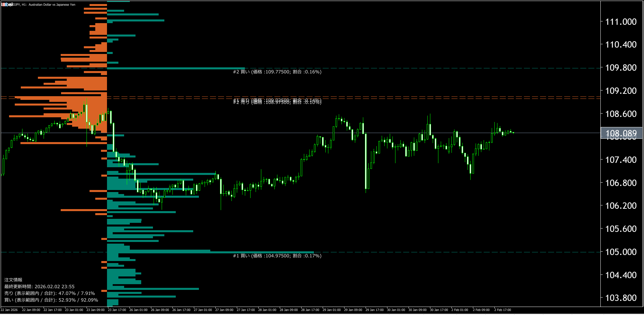This screenshot has height=315, width=644.
Task: Click the 109.800 price scale label
Action: (621, 68)
